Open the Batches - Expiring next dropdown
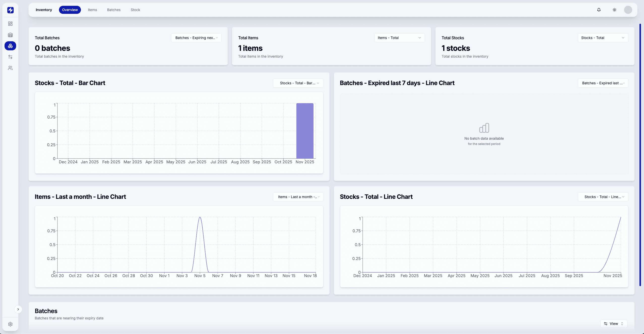 (x=196, y=38)
